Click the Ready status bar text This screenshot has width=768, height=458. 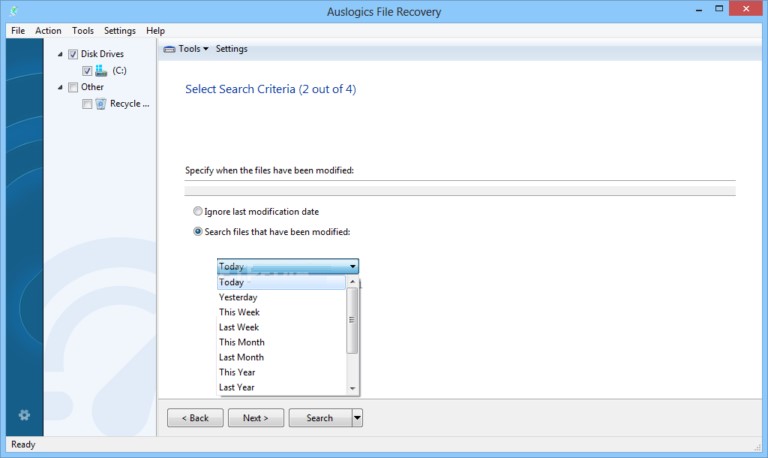(x=23, y=444)
